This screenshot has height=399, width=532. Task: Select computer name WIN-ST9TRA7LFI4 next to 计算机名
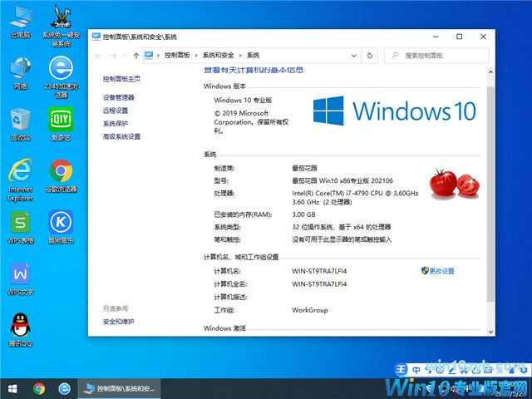(x=319, y=271)
